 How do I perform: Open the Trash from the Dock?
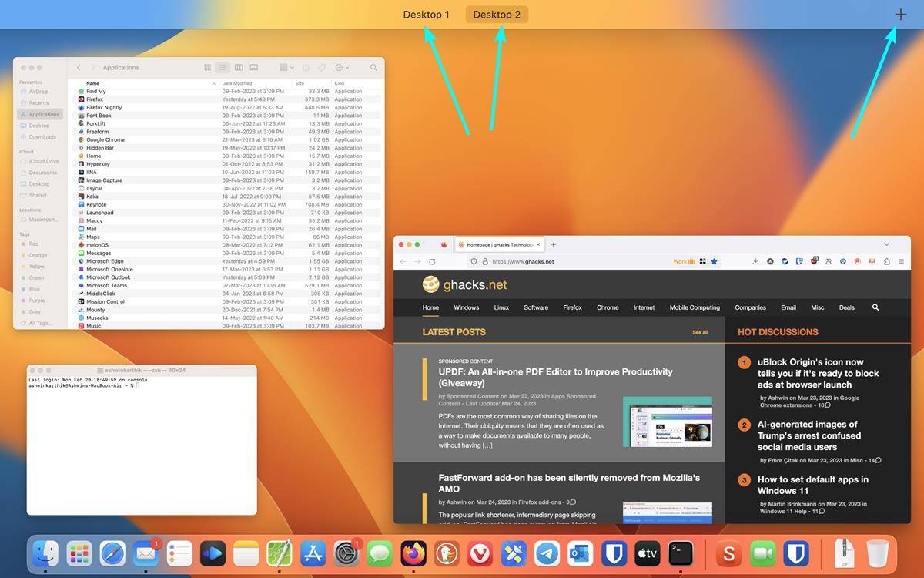click(877, 553)
